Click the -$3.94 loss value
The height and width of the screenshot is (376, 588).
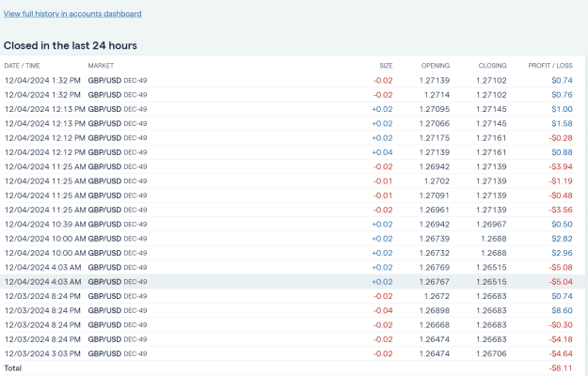[561, 166]
